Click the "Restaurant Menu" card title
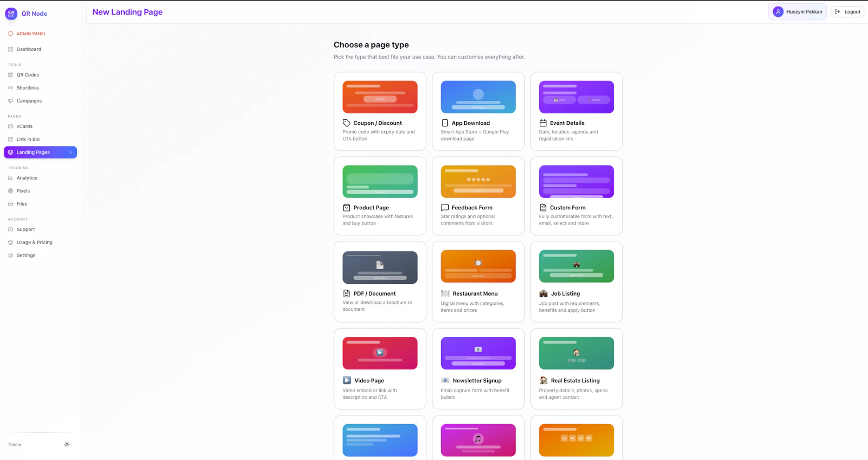The image size is (868, 460). (x=475, y=293)
